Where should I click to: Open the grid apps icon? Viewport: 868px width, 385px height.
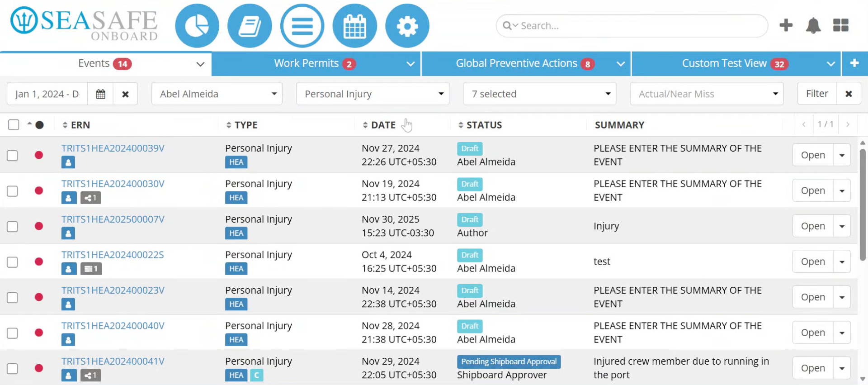(x=840, y=25)
